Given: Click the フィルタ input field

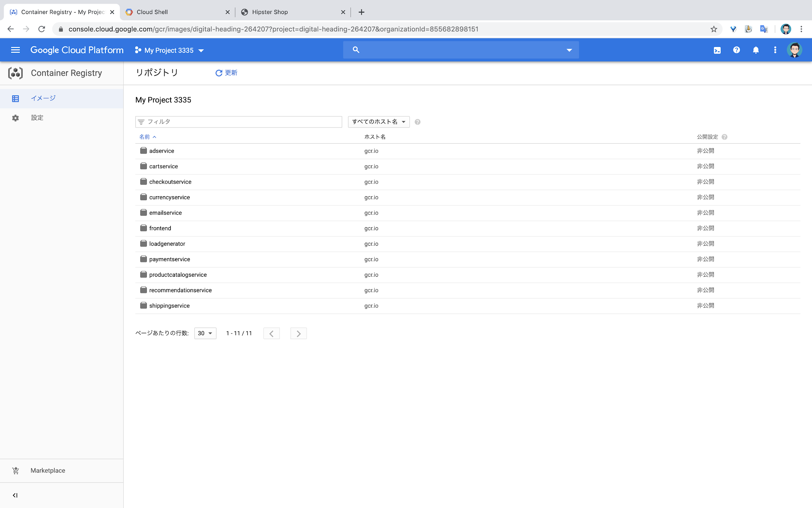Looking at the screenshot, I should [238, 121].
